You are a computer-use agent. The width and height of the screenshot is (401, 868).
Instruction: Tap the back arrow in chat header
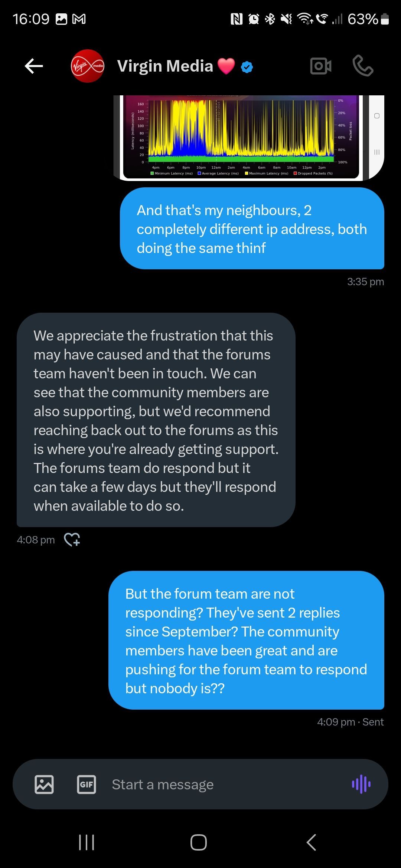34,66
